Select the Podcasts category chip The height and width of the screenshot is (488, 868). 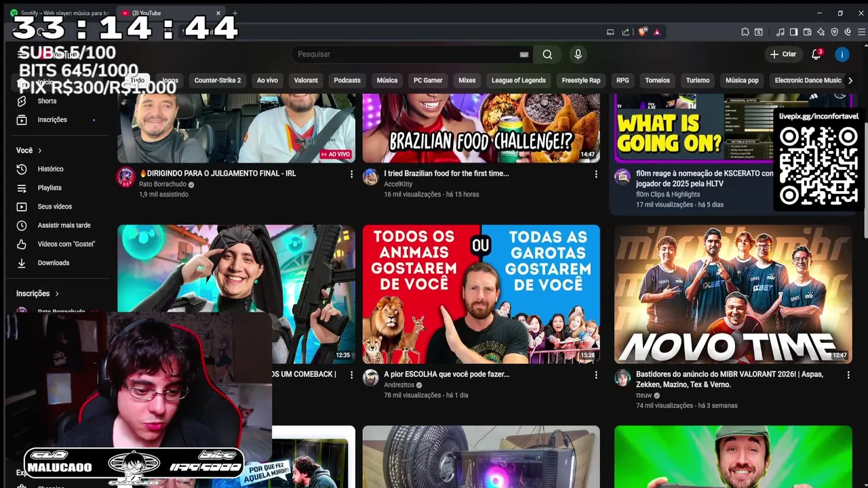pos(347,80)
